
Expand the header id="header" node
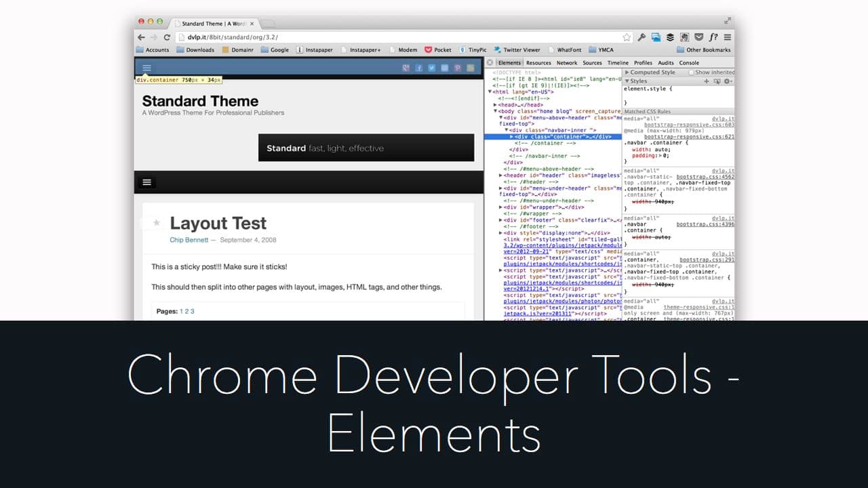click(x=501, y=176)
